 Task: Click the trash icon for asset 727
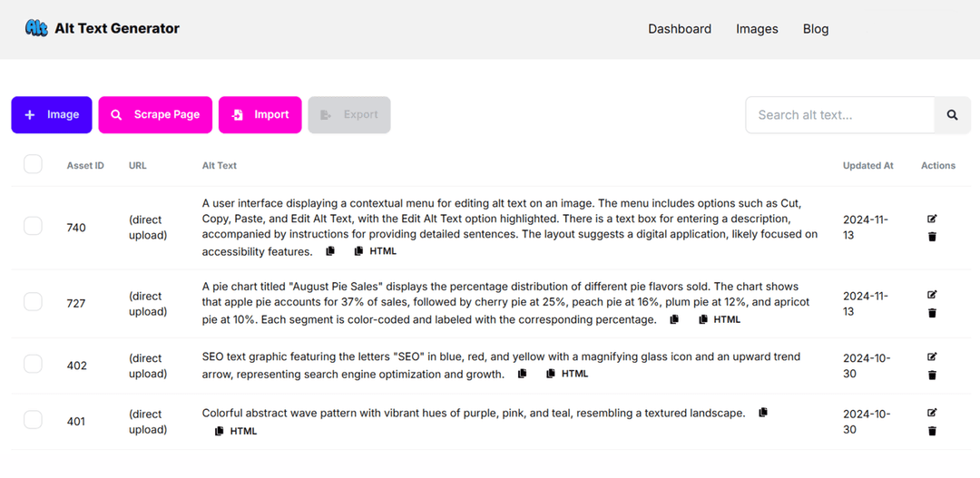(932, 313)
